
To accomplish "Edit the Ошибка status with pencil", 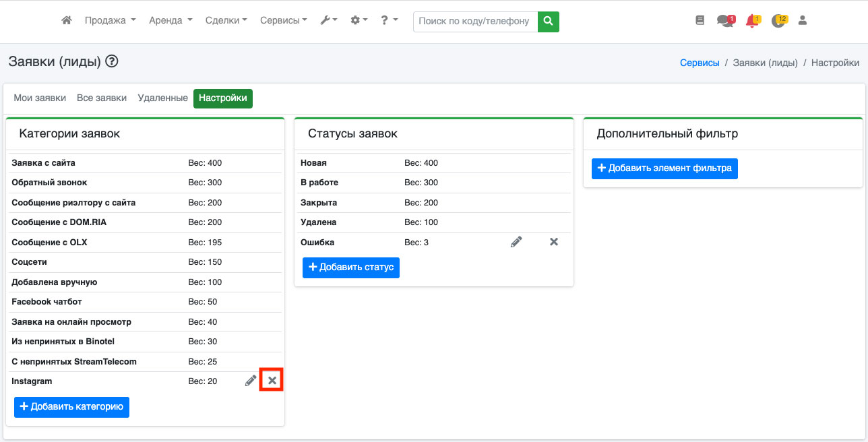I will 516,242.
